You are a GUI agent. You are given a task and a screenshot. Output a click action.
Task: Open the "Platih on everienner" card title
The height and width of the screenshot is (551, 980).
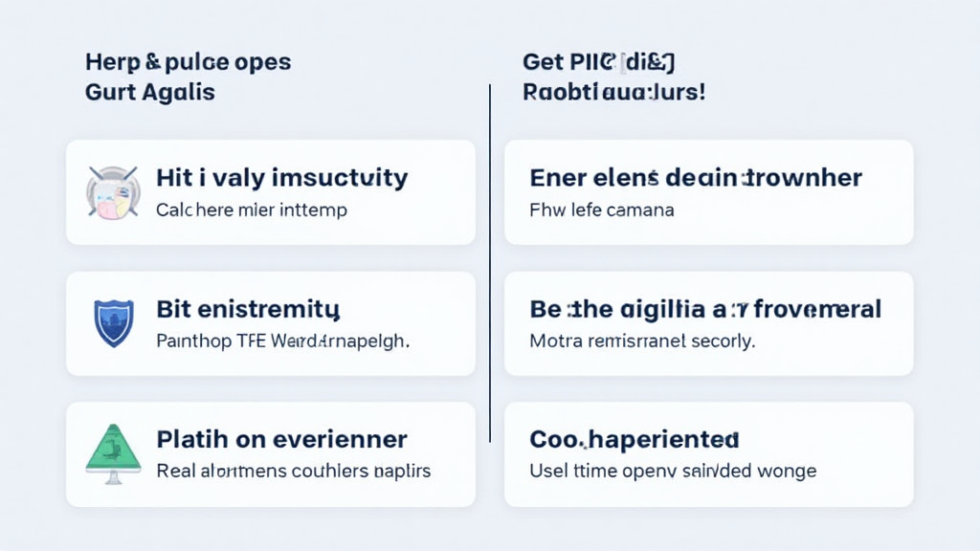[281, 439]
